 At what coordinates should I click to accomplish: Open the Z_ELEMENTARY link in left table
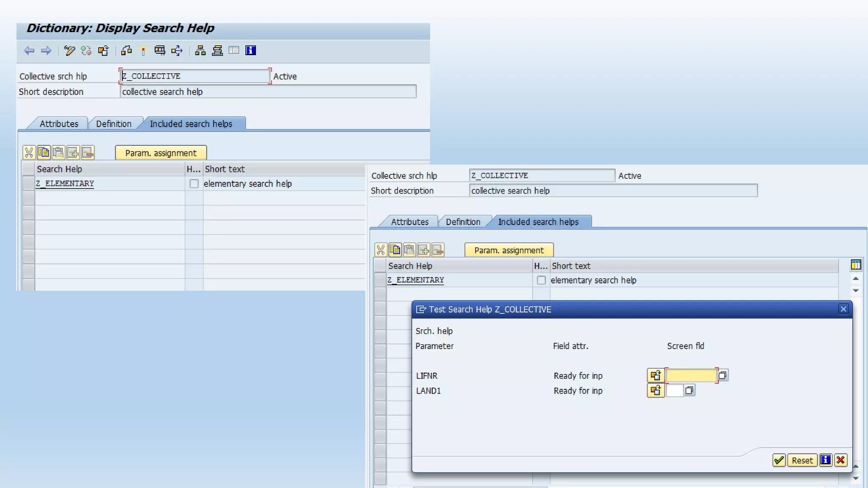[x=65, y=184]
